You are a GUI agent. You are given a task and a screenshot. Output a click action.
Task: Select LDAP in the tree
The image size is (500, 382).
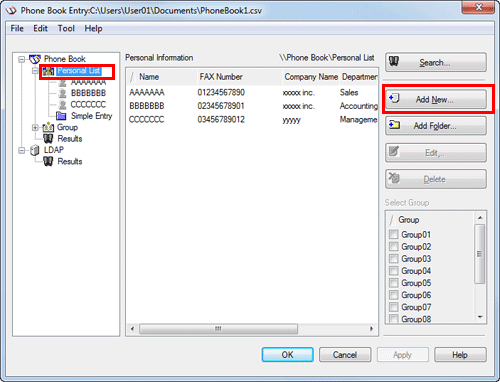pos(54,150)
